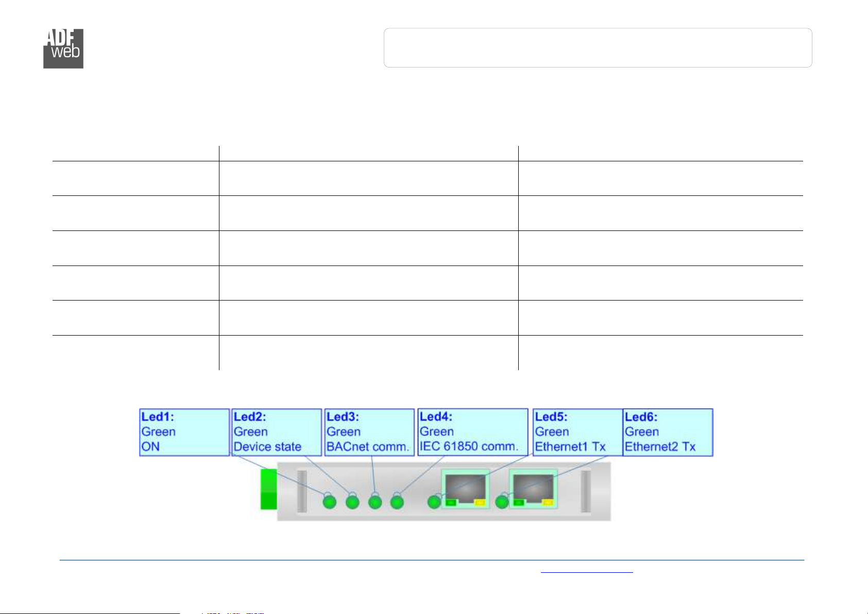
Task: Click the green terminal connector on device's left edge
Action: coord(269,489)
